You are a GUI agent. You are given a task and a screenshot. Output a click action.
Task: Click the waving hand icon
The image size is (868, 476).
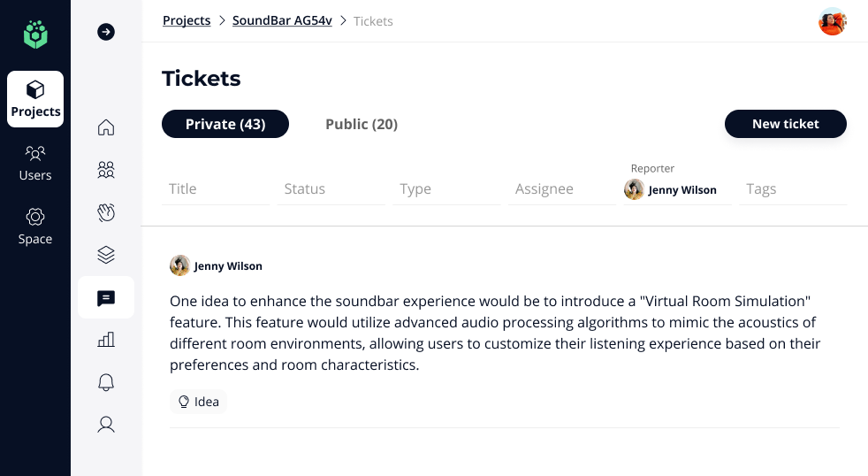106,212
